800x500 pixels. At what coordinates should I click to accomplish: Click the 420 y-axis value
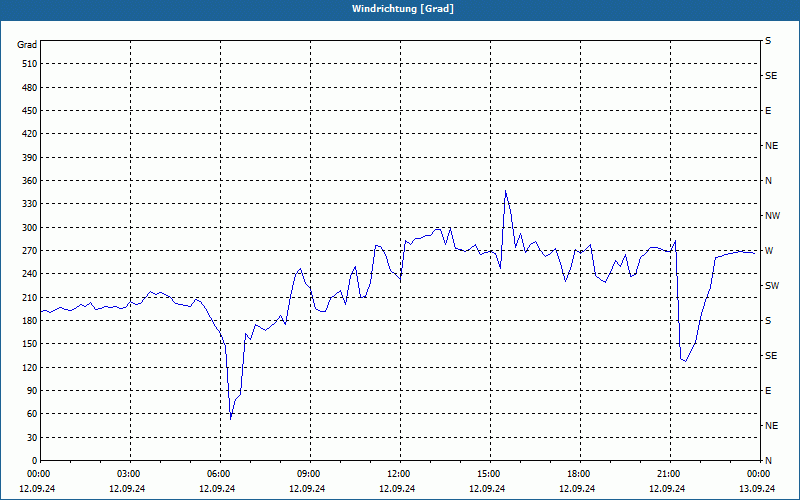pyautogui.click(x=29, y=134)
